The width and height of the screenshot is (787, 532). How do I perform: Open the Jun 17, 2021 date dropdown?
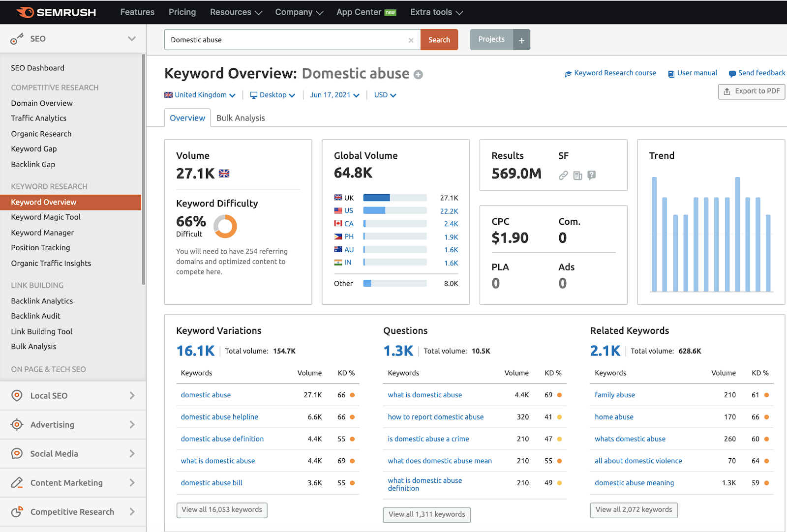point(334,95)
